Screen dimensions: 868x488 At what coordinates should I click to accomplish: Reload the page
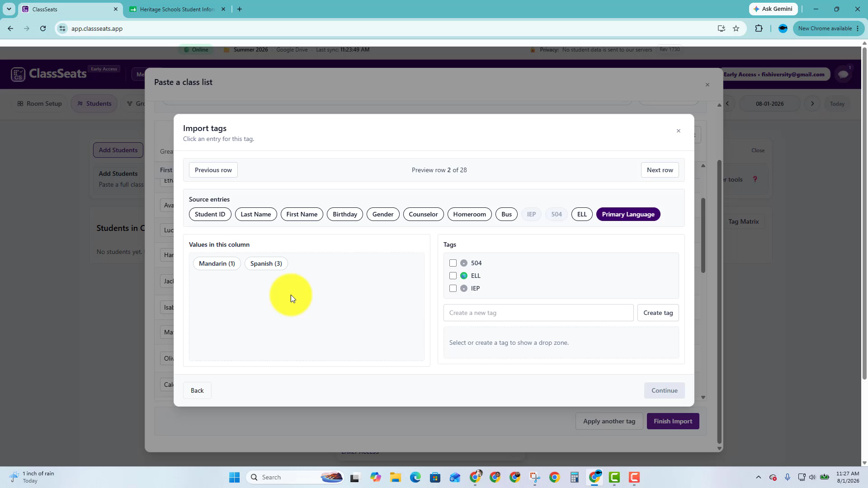[43, 28]
